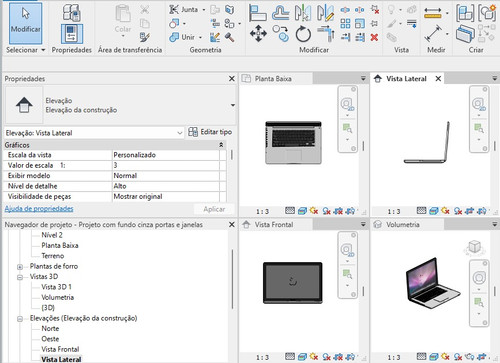Select Trim/Extend to Corner tool
This screenshot has width=500, height=363.
tap(325, 34)
